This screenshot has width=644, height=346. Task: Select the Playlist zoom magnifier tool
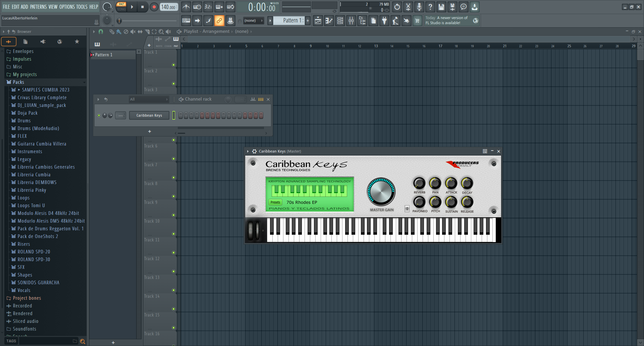pos(161,32)
